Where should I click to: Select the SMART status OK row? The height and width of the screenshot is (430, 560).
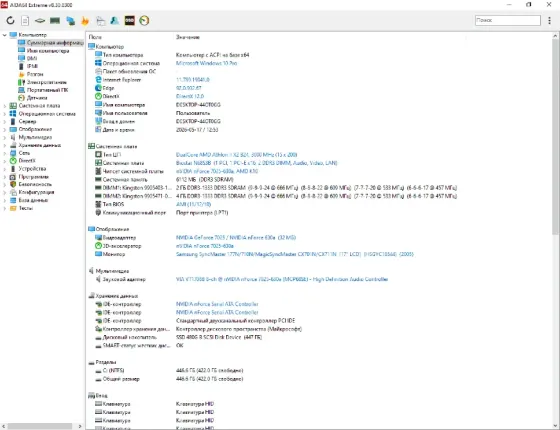point(139,346)
